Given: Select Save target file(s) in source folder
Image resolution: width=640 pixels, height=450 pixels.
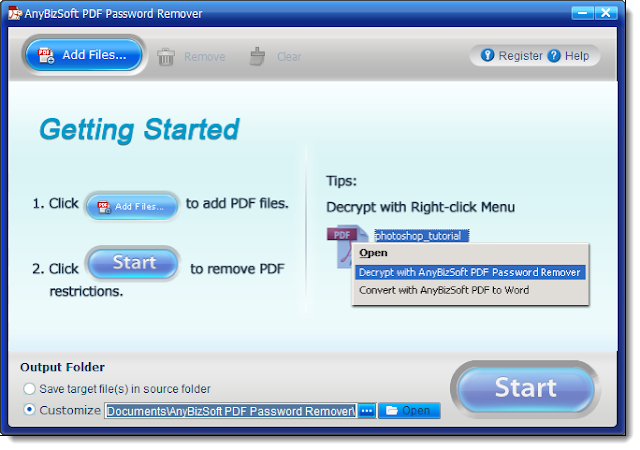Looking at the screenshot, I should [x=29, y=389].
